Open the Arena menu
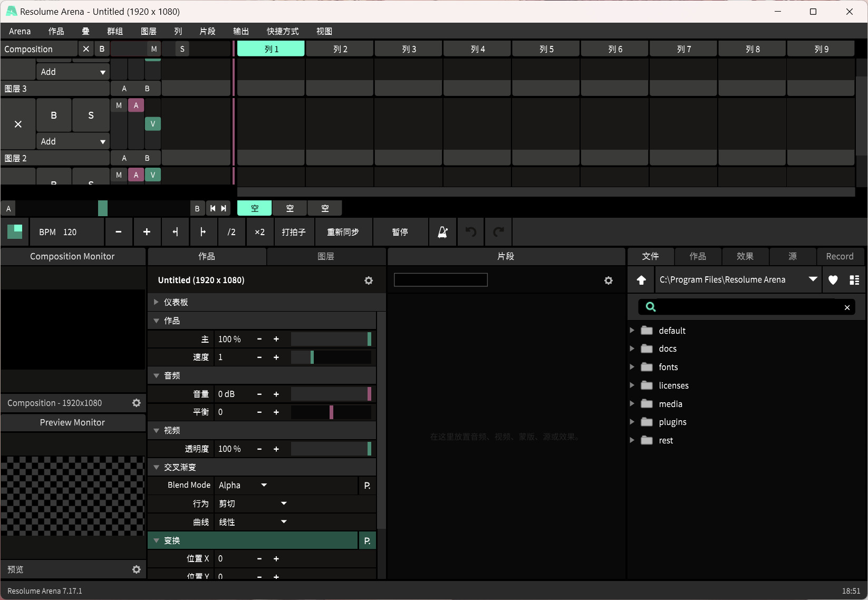 pos(20,31)
